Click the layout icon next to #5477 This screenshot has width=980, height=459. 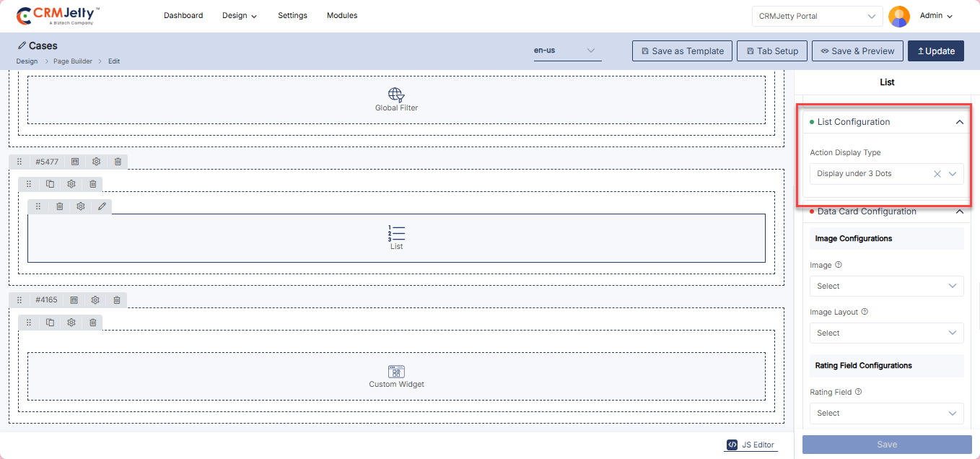coord(75,162)
